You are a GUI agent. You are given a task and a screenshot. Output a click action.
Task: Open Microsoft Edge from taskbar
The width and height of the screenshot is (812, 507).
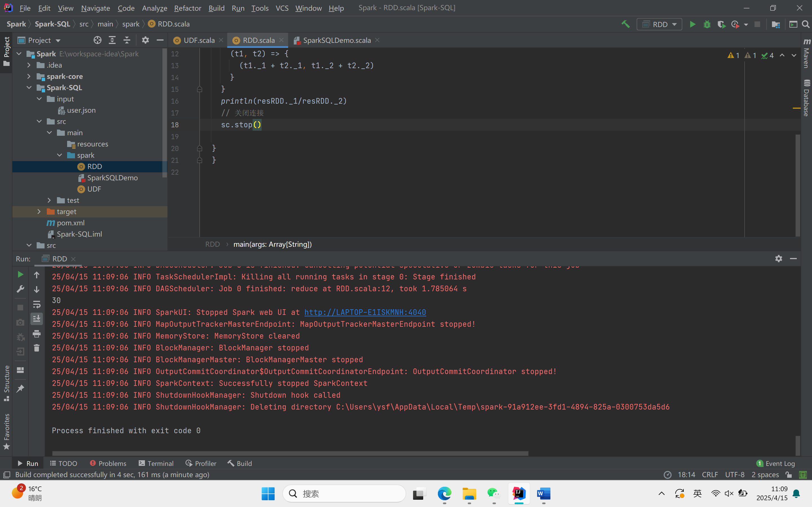click(444, 493)
